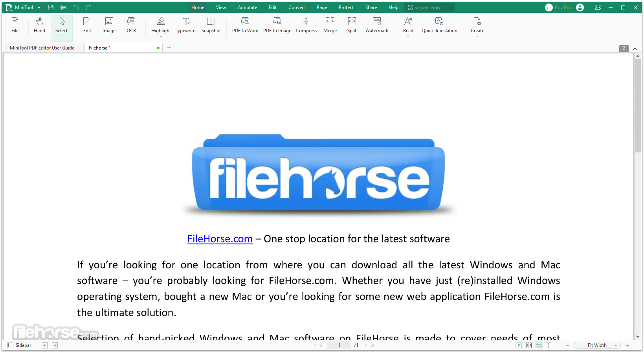Open the Page menu tab
644x352 pixels.
pyautogui.click(x=322, y=7)
